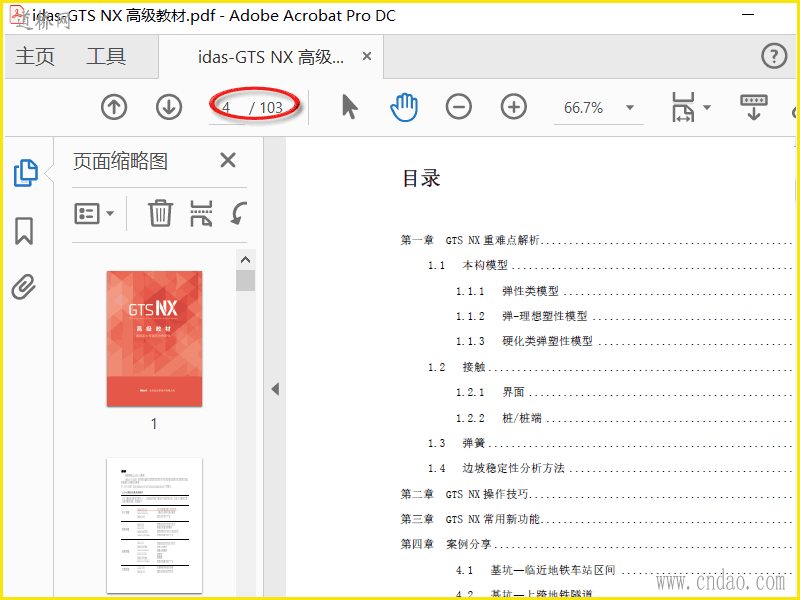Screen dimensions: 800x600
Task: Click the text 第二章 GTS NX 操作技巧
Action: point(464,494)
